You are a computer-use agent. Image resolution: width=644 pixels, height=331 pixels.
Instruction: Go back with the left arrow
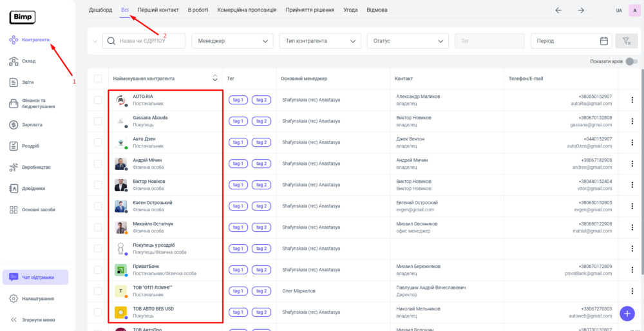[x=558, y=10]
